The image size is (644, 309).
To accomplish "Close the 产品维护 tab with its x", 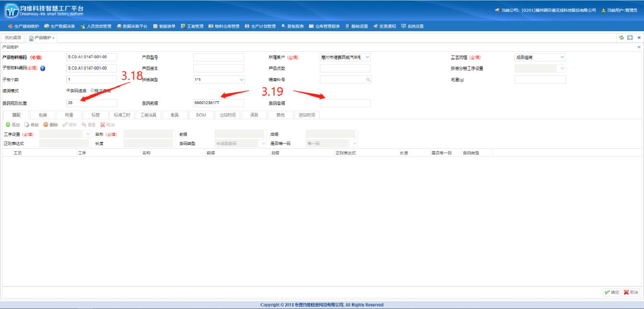I will (53, 38).
